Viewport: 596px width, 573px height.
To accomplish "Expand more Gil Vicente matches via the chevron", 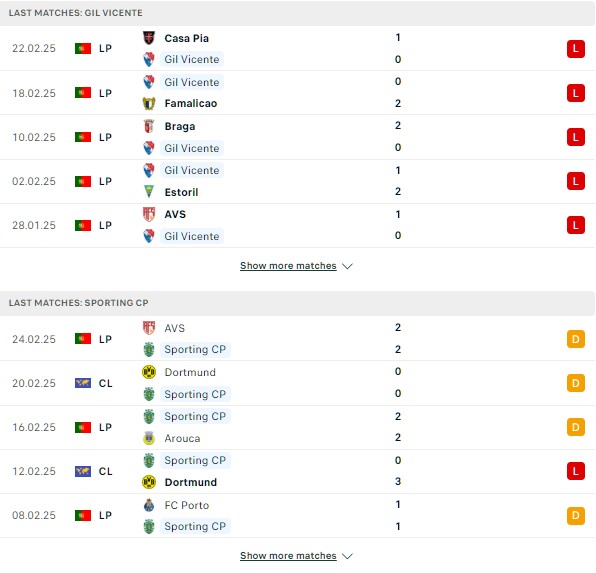I will click(x=347, y=266).
